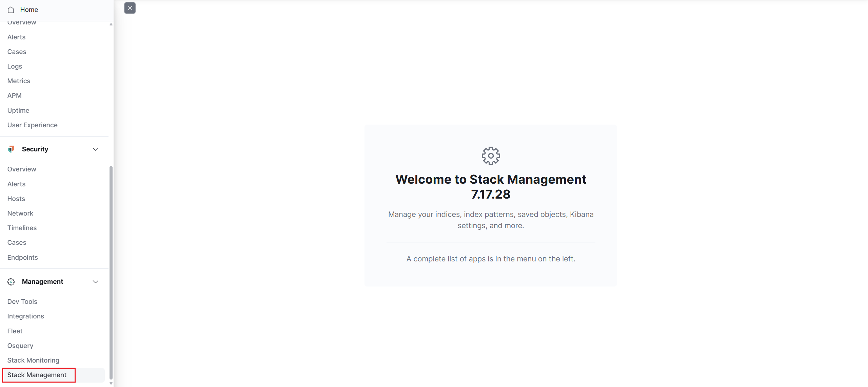Click the Security shield logo icon
This screenshot has height=387, width=868.
pos(11,149)
